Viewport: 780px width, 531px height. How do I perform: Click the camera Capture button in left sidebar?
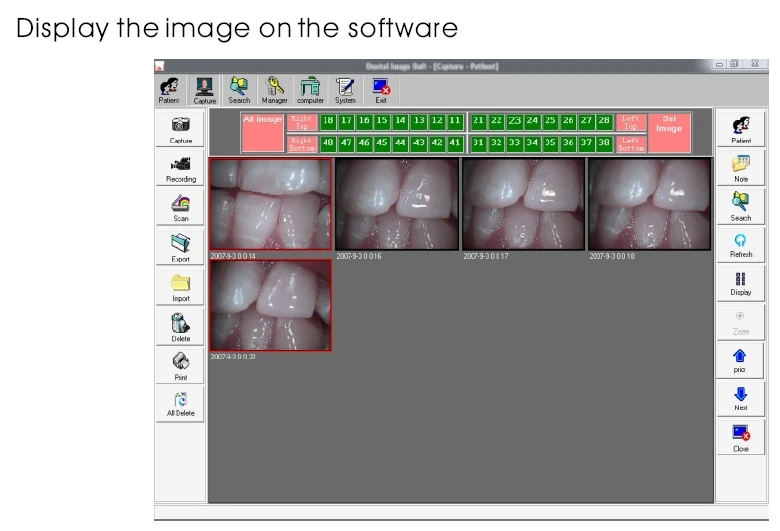coord(180,129)
